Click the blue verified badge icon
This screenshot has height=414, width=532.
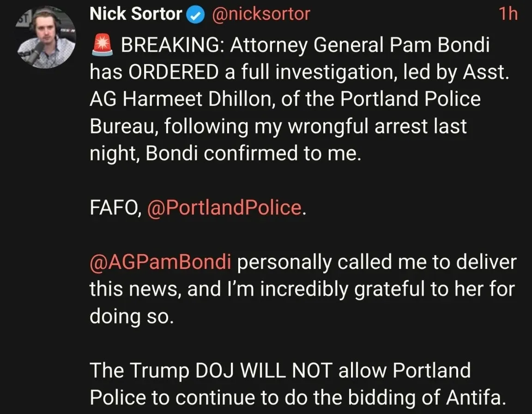tap(196, 14)
